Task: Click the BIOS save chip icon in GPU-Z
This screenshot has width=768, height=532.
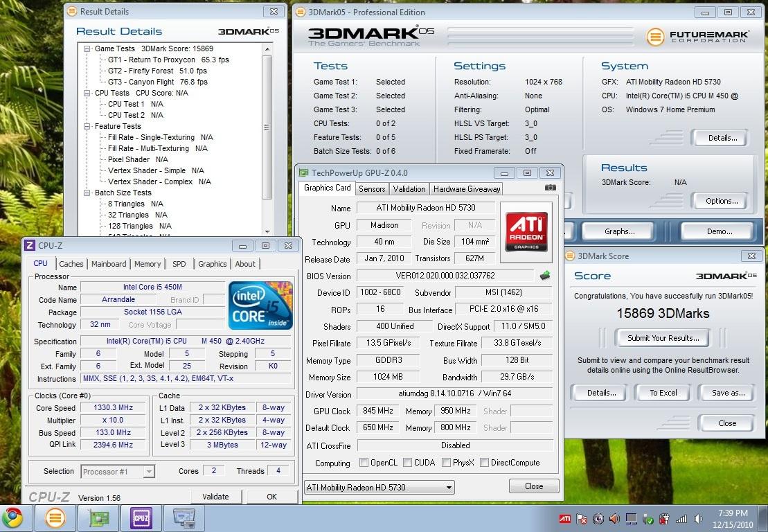Action: (x=544, y=276)
